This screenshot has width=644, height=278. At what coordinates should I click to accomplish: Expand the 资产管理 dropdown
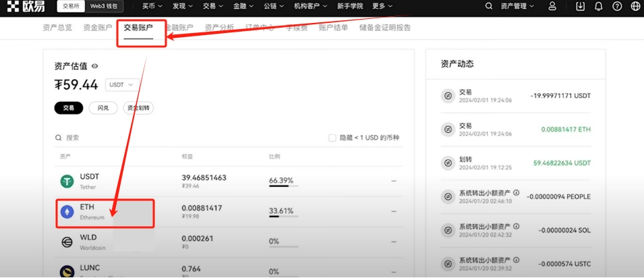point(517,6)
